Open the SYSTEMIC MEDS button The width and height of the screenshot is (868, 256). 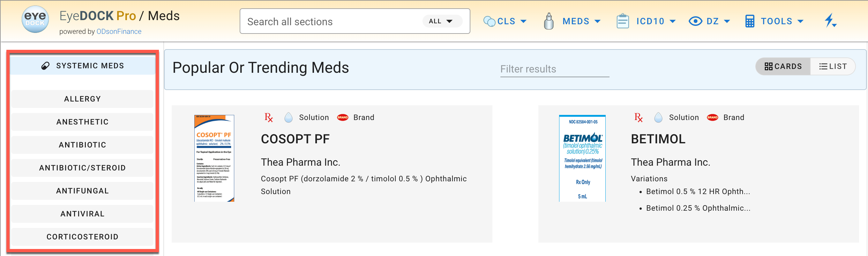tap(83, 66)
